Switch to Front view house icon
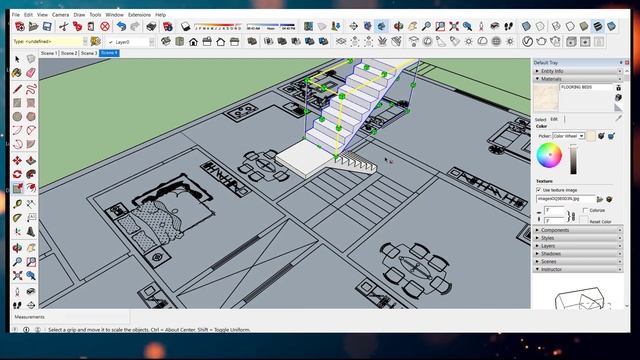 coord(193,41)
